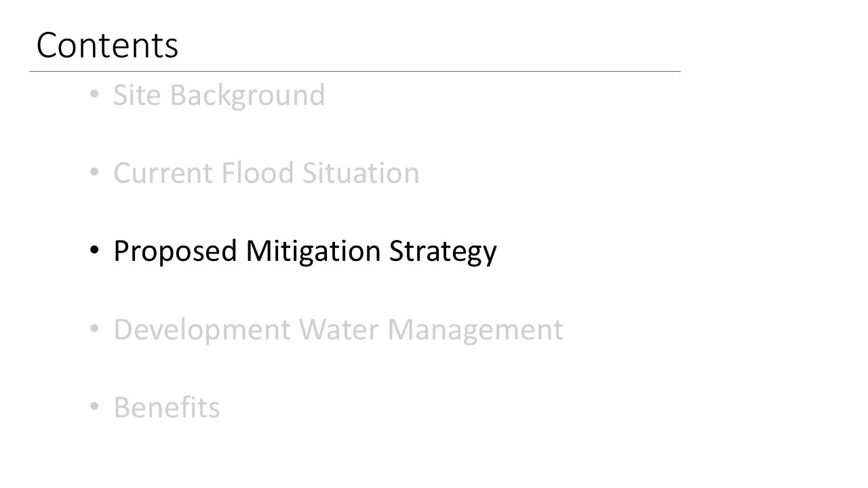Click the bullet dot beside Site Background

95,95
